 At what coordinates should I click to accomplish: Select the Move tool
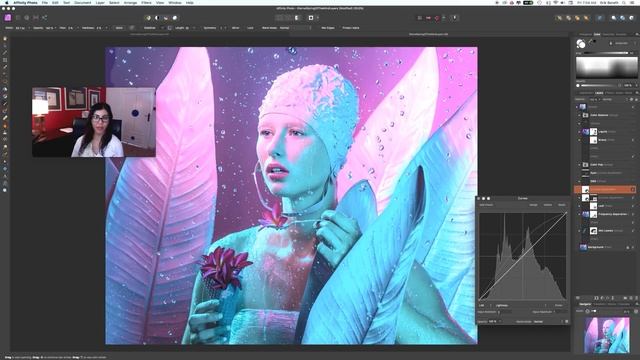[x=5, y=46]
